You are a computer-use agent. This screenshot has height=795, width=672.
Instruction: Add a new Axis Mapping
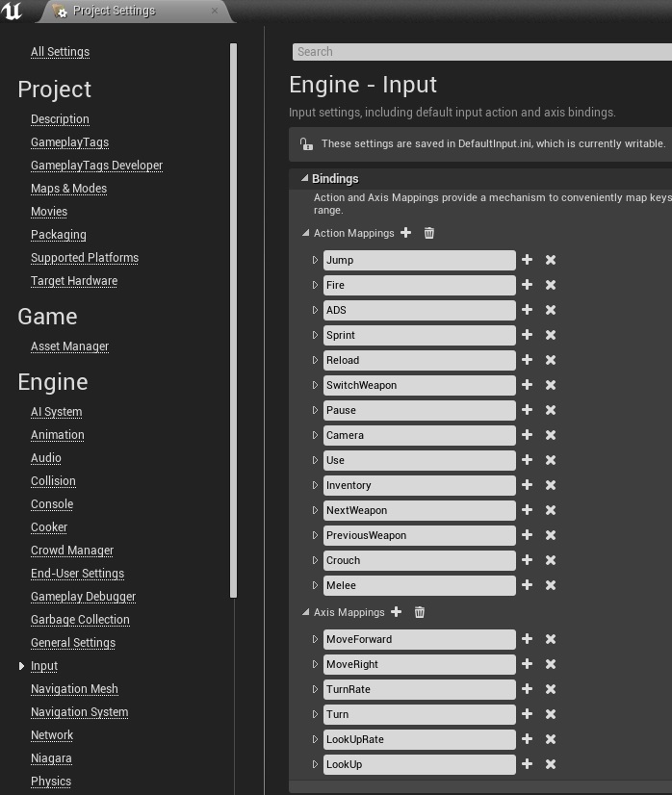396,612
